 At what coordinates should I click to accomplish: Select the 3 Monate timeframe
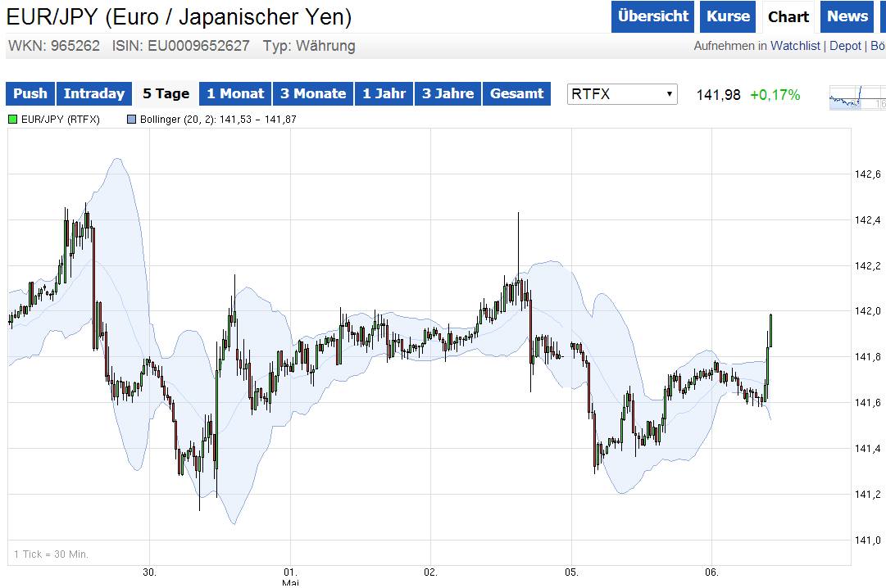click(312, 93)
